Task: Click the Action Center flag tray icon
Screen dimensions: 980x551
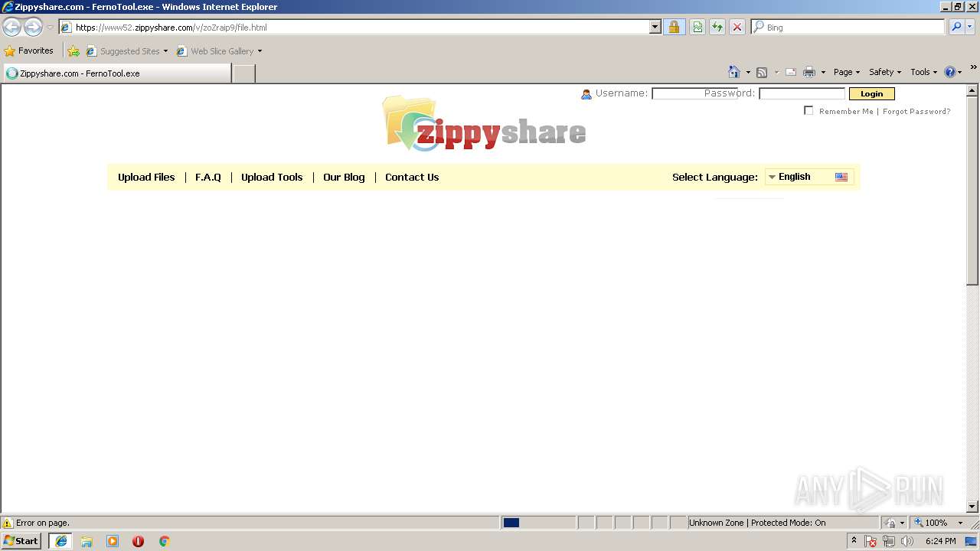Action: click(x=871, y=541)
